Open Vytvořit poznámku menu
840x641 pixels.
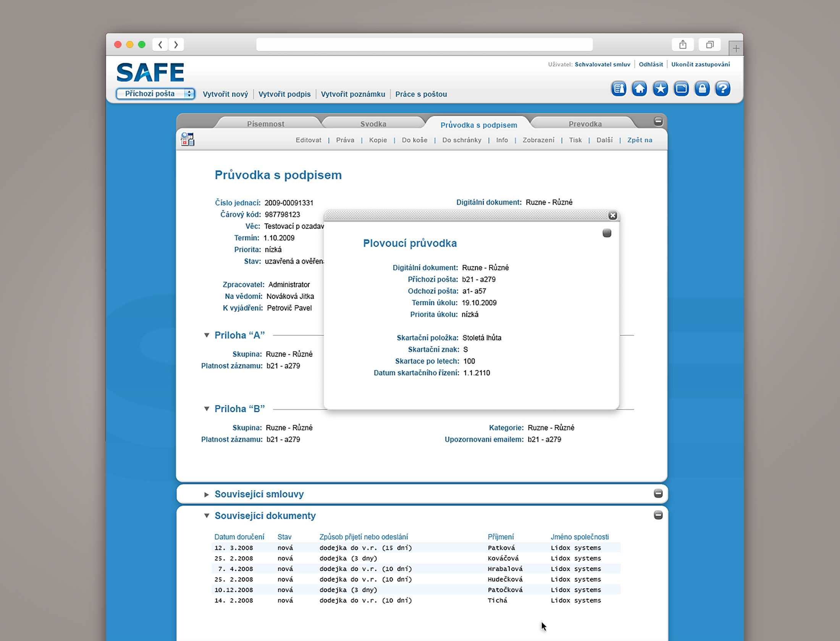point(353,94)
